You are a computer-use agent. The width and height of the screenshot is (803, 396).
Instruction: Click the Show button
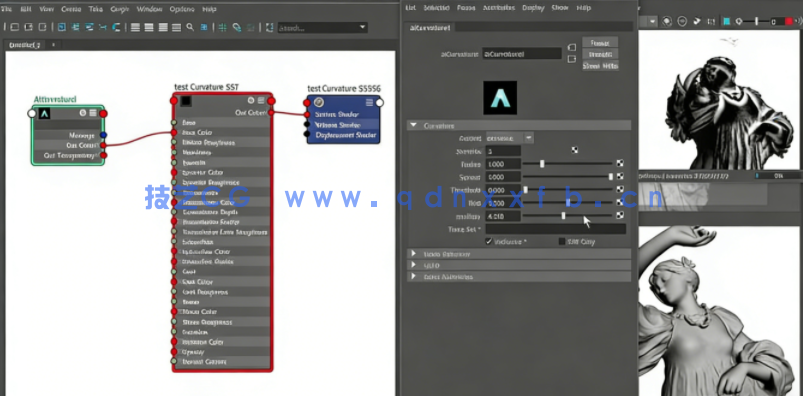(x=591, y=66)
